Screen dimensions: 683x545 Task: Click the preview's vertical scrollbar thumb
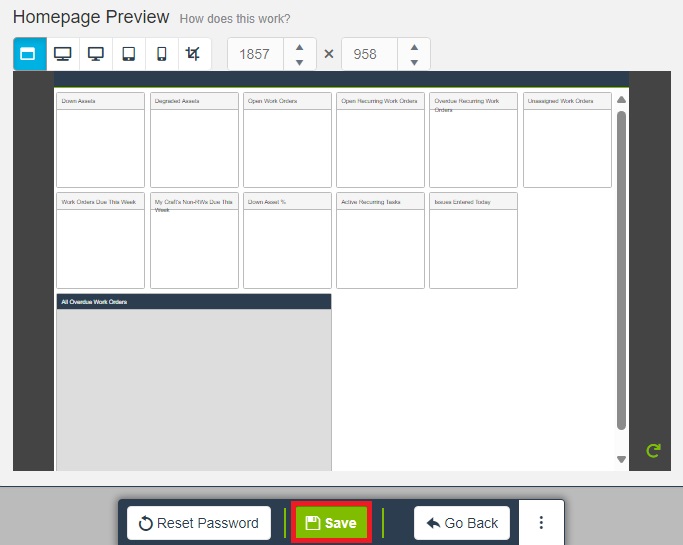[x=621, y=270]
